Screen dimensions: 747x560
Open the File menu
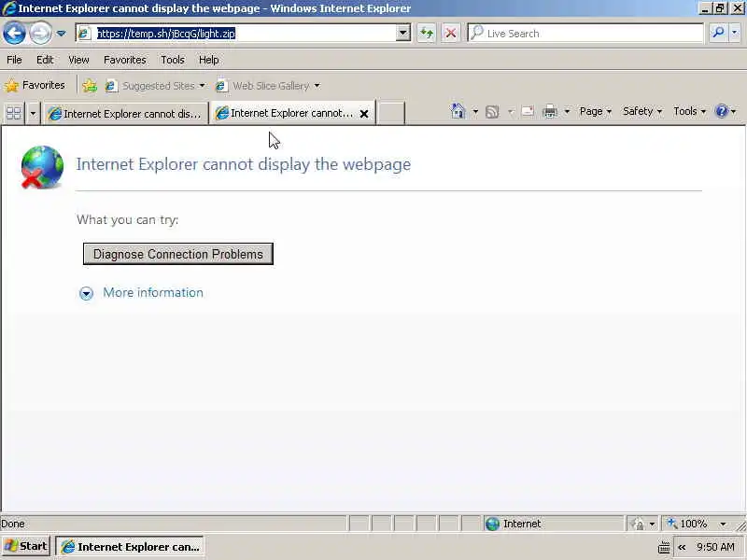pyautogui.click(x=14, y=60)
